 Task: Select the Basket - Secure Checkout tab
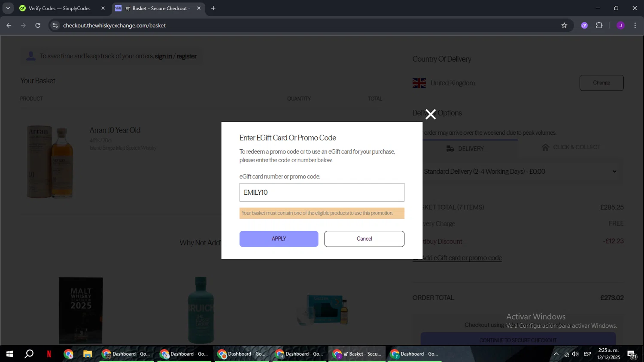pyautogui.click(x=158, y=8)
